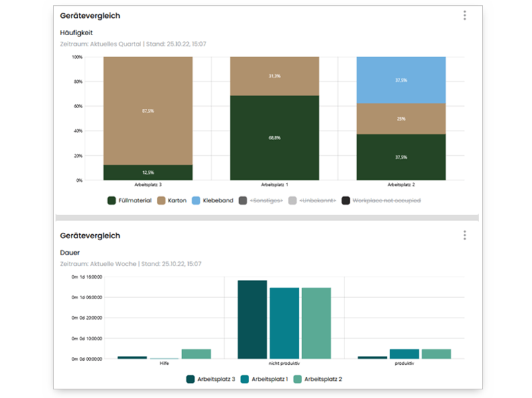Viewport: 532px width, 398px height.
Task: Open the Dauer chart three-dot menu
Action: [464, 235]
